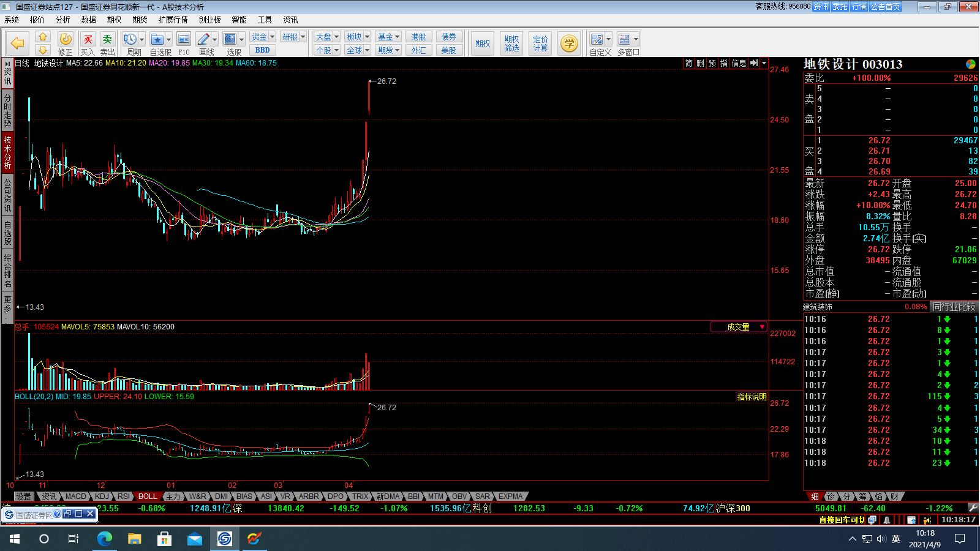
Task: Click the up arrow navigation icon
Action: 43,37
